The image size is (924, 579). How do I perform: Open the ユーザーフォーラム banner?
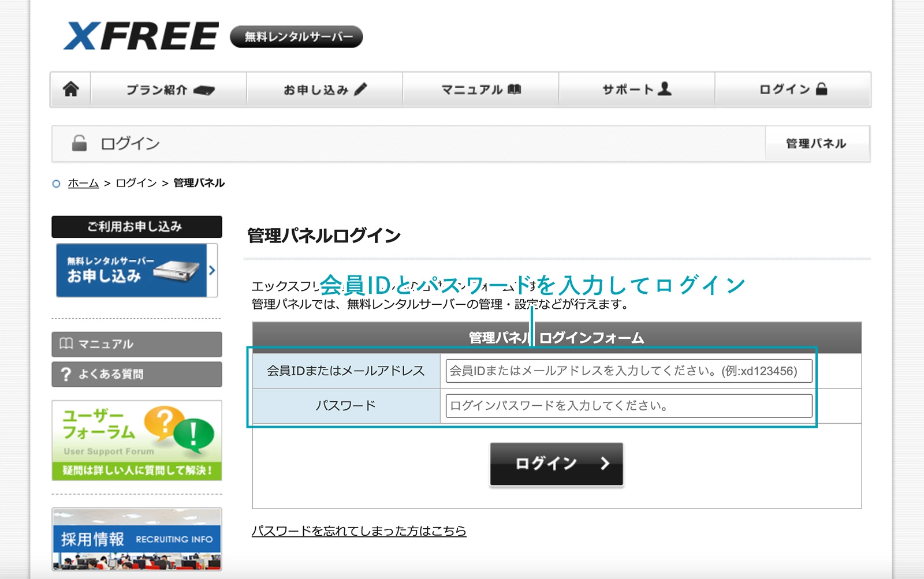tap(137, 440)
